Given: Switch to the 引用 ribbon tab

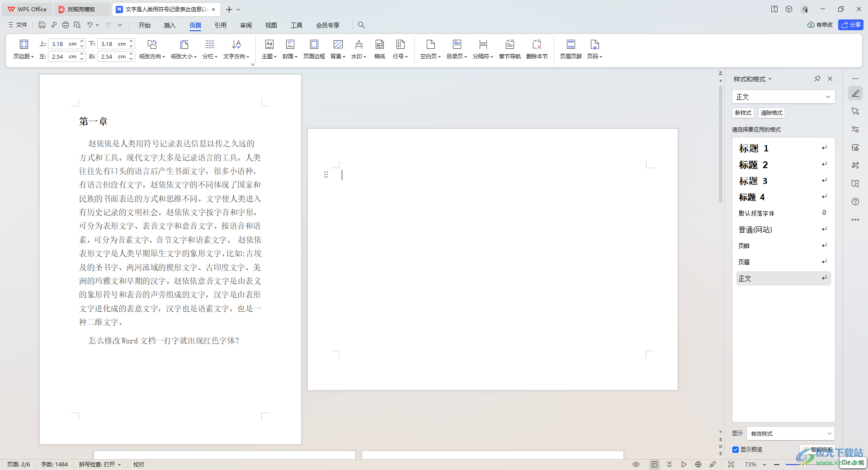Looking at the screenshot, I should (221, 25).
